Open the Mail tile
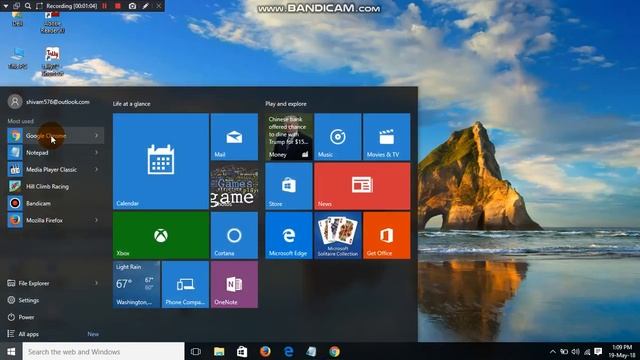The height and width of the screenshot is (360, 640). pos(234,137)
